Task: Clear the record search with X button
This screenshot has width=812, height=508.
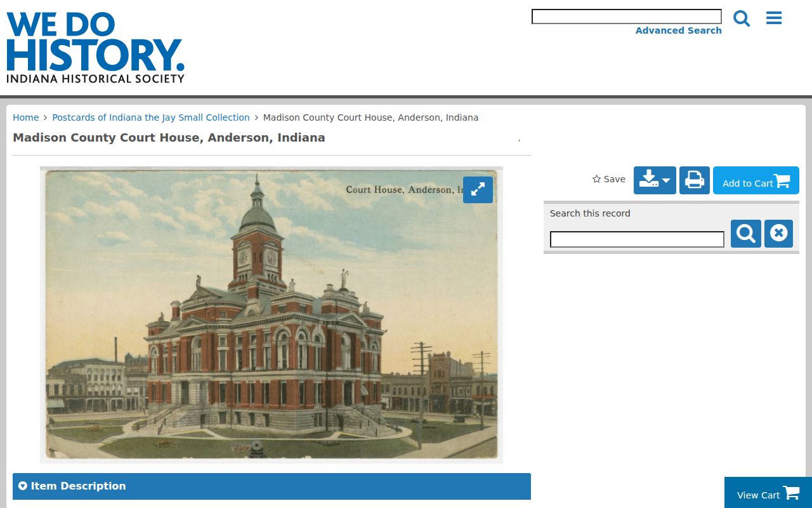Action: 778,234
